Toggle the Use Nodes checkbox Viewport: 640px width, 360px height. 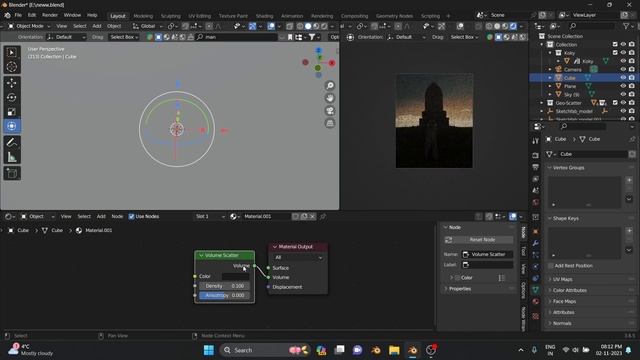pos(131,216)
